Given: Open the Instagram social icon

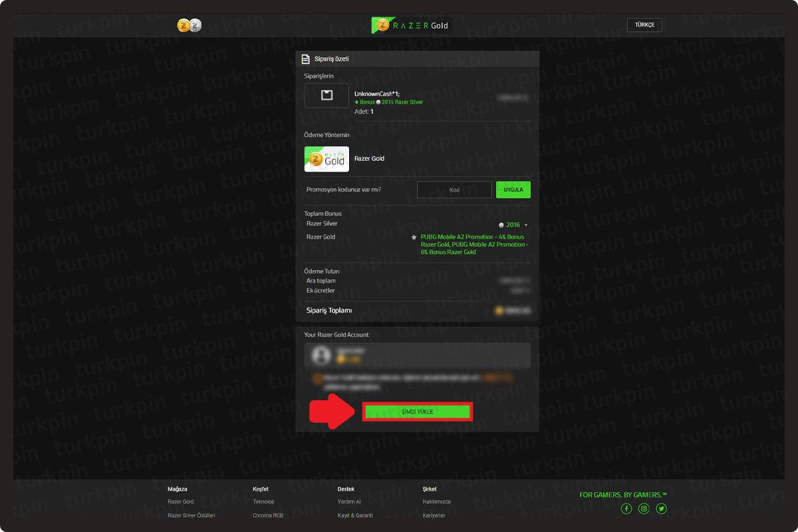Looking at the screenshot, I should pos(644,509).
